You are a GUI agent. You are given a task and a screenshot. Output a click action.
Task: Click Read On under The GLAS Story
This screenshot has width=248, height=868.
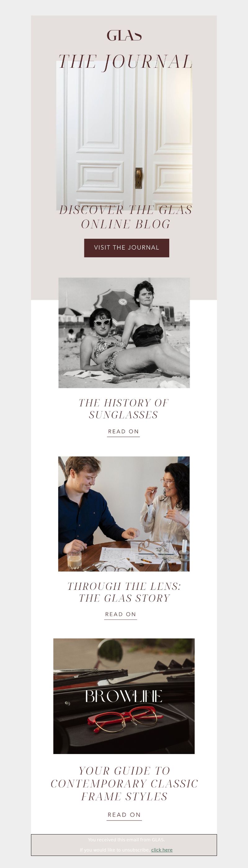point(121,615)
